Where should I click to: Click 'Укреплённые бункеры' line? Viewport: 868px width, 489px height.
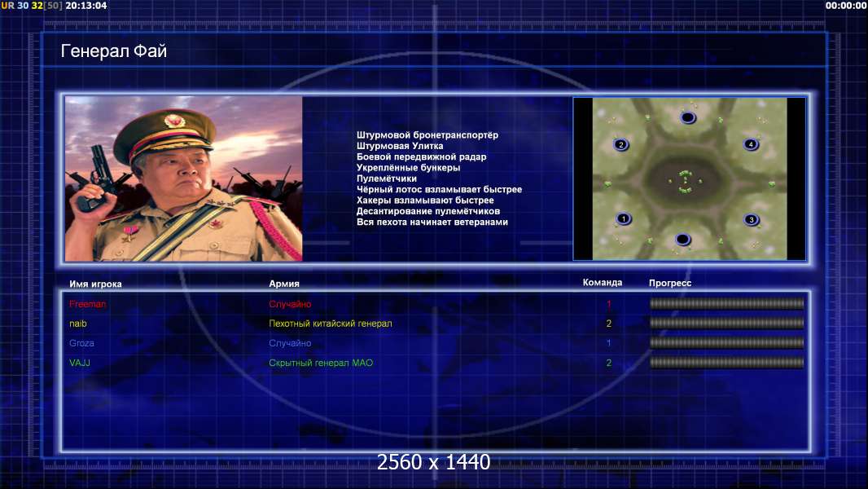[x=408, y=168]
